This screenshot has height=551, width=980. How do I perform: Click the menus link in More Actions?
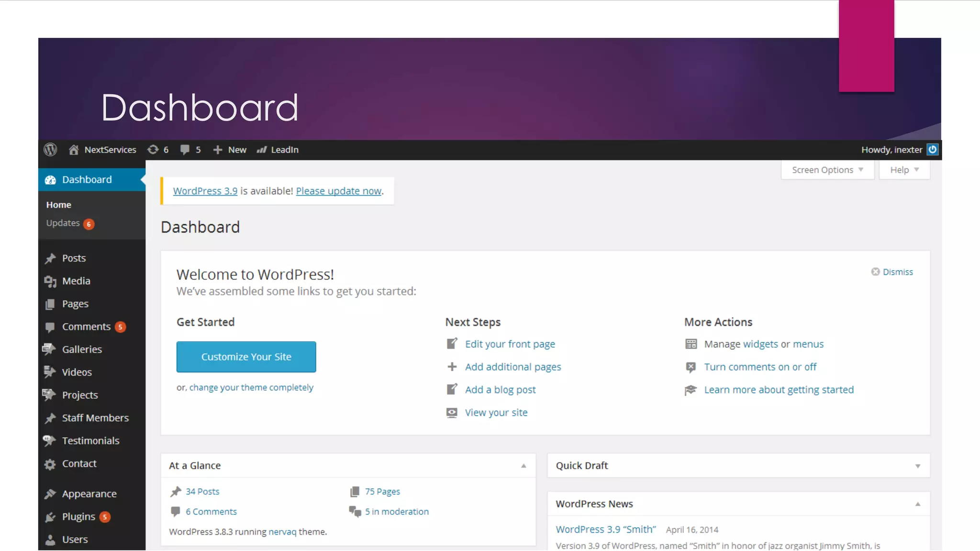808,344
